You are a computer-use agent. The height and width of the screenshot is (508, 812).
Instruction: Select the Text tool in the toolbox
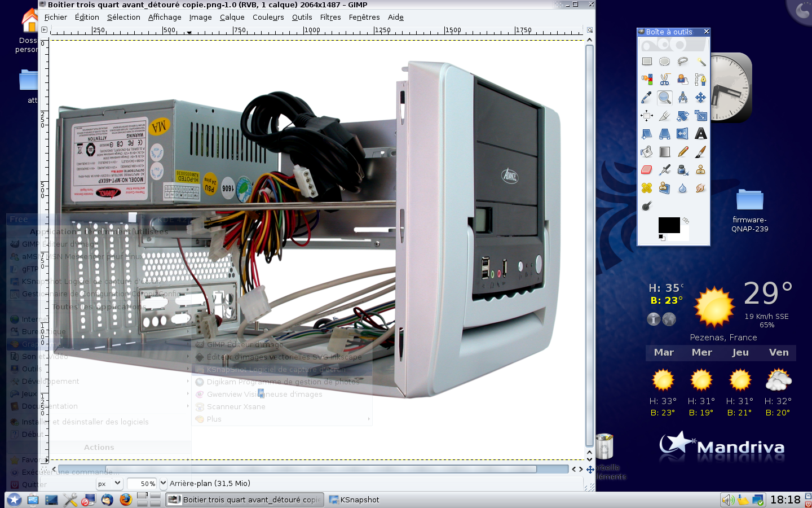click(x=701, y=134)
